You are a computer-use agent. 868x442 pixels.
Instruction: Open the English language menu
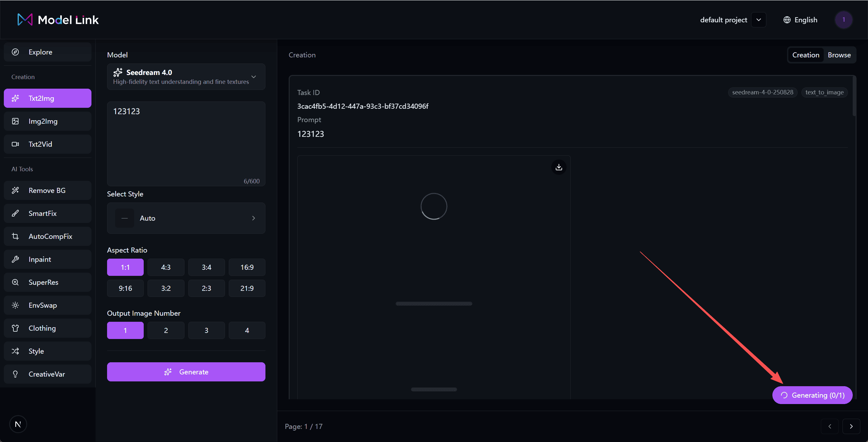pyautogui.click(x=800, y=19)
